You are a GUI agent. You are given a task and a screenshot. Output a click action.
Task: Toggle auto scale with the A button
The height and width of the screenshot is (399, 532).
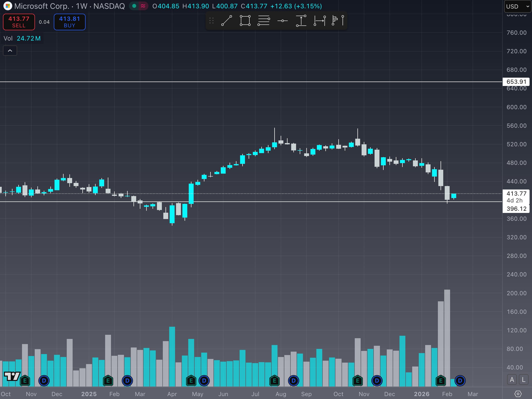pyautogui.click(x=512, y=380)
